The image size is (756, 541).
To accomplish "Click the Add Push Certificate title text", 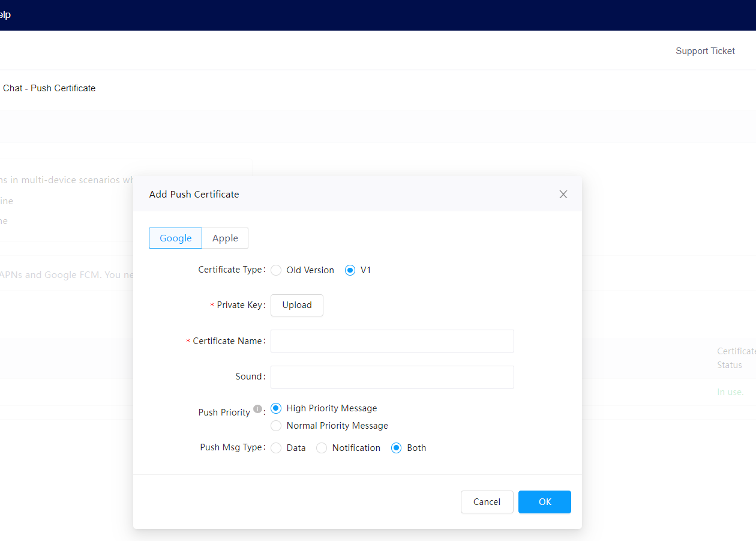I will click(194, 195).
